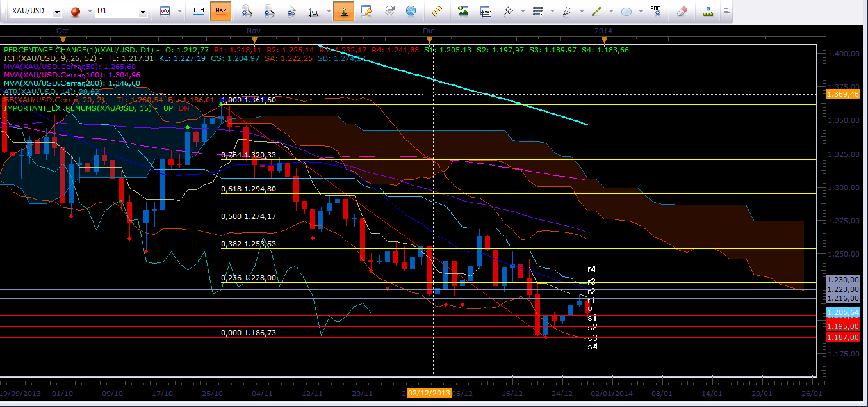Click the add picture icon

pos(463,11)
